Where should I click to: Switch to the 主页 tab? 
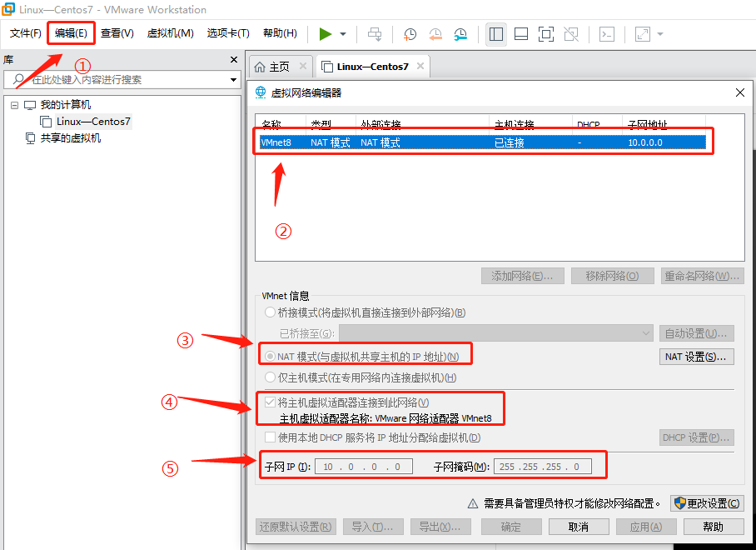[281, 67]
